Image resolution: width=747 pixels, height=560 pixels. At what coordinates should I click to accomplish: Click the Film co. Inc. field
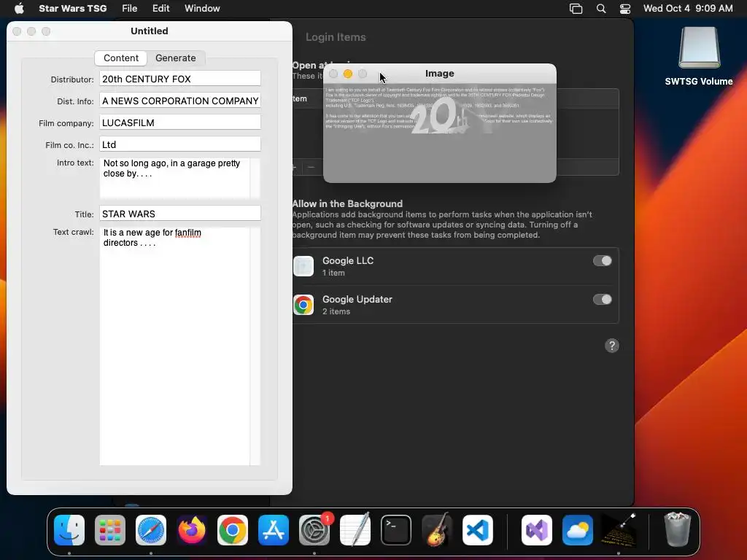pos(180,145)
